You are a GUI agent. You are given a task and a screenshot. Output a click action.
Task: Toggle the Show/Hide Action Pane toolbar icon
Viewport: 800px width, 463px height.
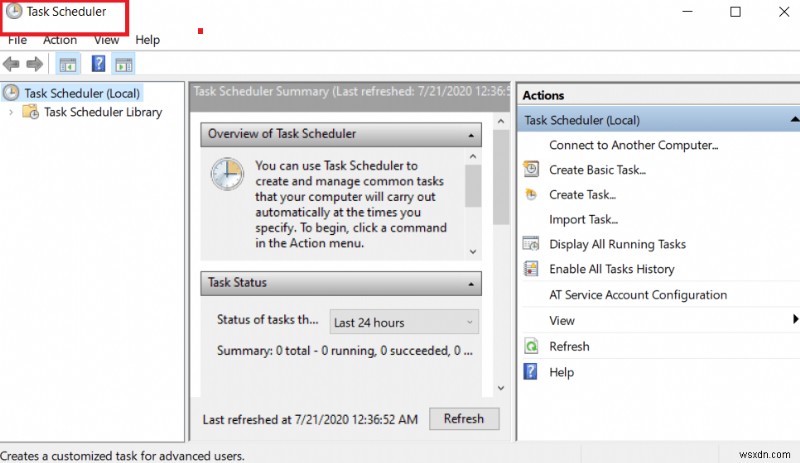point(123,64)
